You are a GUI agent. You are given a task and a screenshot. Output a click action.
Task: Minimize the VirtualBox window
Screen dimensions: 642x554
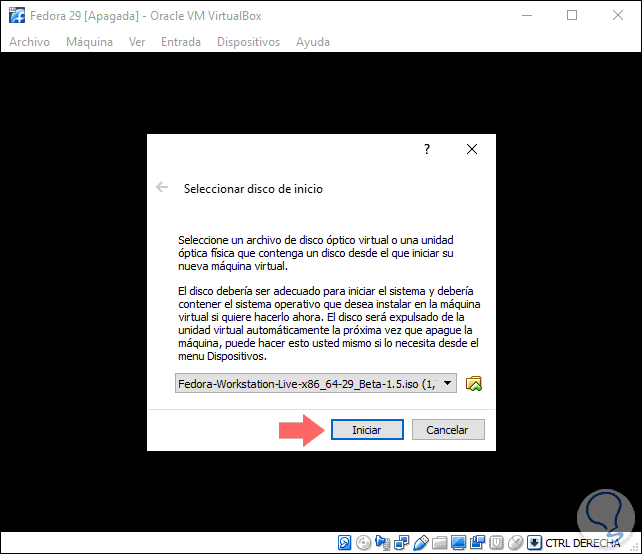click(x=527, y=16)
